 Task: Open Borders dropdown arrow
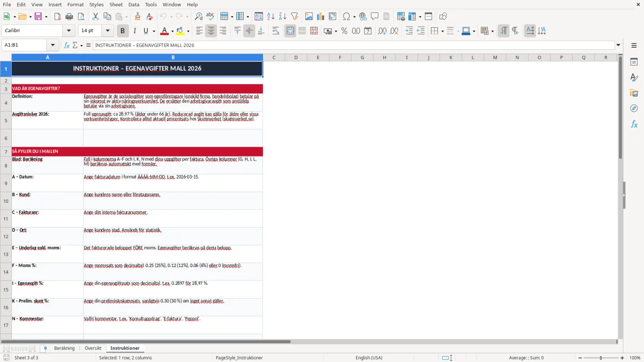[x=442, y=31]
